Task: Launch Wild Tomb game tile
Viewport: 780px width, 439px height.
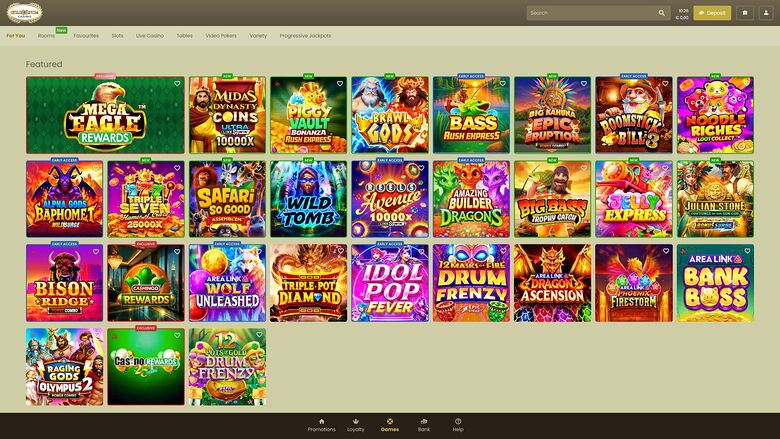Action: click(x=308, y=199)
